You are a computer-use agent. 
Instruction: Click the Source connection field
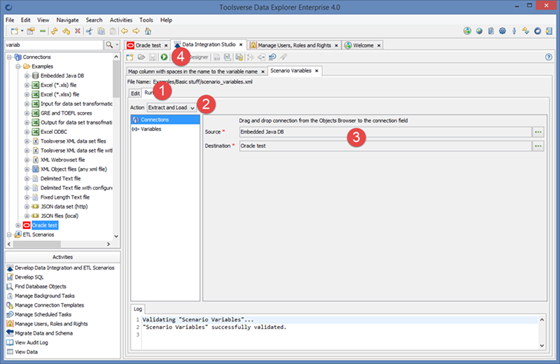[385, 132]
